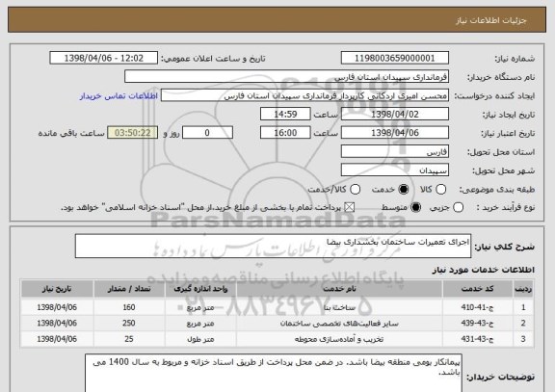This screenshot has width=555, height=392.
Task: Choose the متوسط purchase type radio
Action: 416,207
